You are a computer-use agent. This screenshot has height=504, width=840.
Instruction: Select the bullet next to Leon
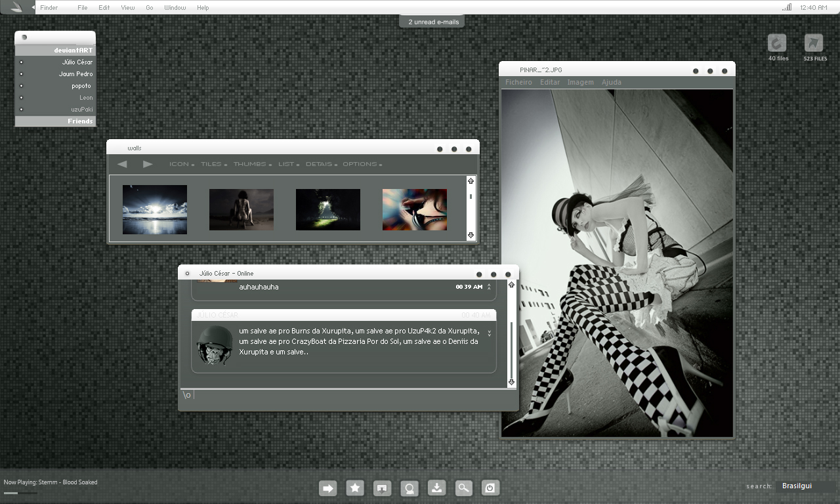pyautogui.click(x=22, y=98)
